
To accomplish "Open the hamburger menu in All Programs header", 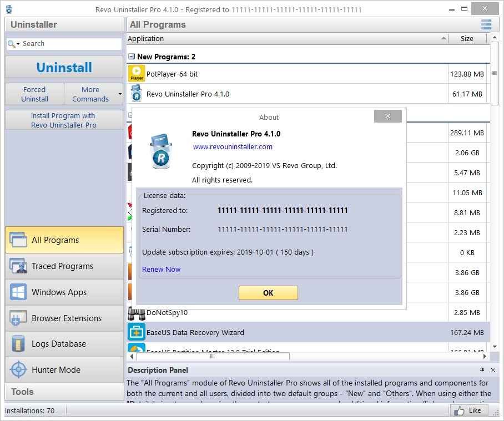I will click(x=486, y=24).
